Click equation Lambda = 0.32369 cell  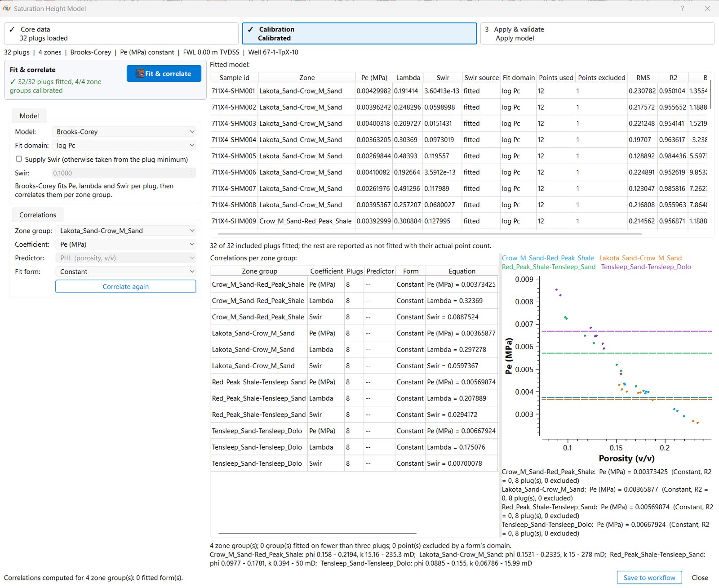tap(462, 301)
